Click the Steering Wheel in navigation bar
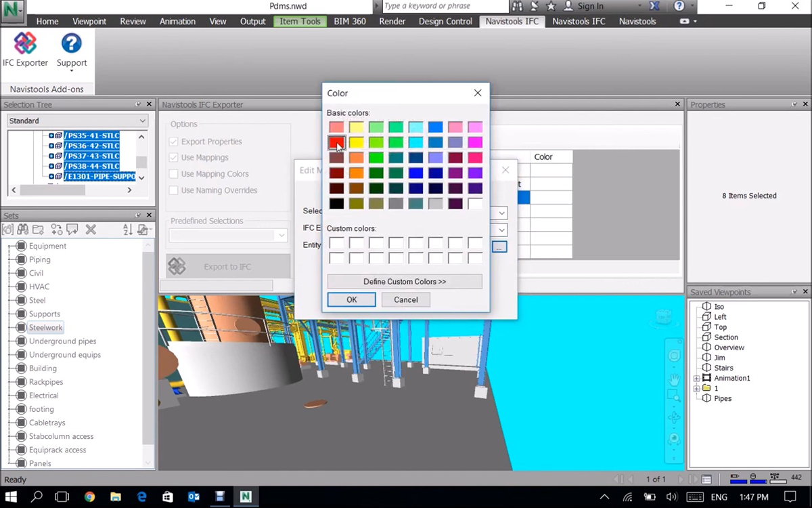812x508 pixels. point(674,356)
